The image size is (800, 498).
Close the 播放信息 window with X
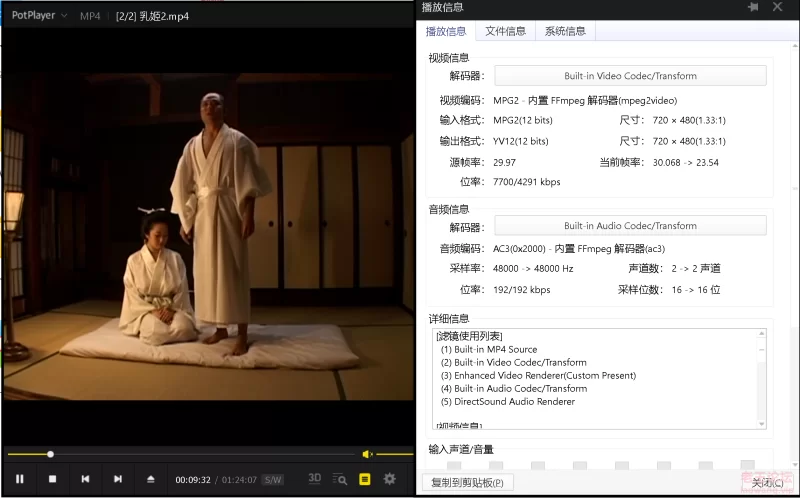(x=778, y=7)
